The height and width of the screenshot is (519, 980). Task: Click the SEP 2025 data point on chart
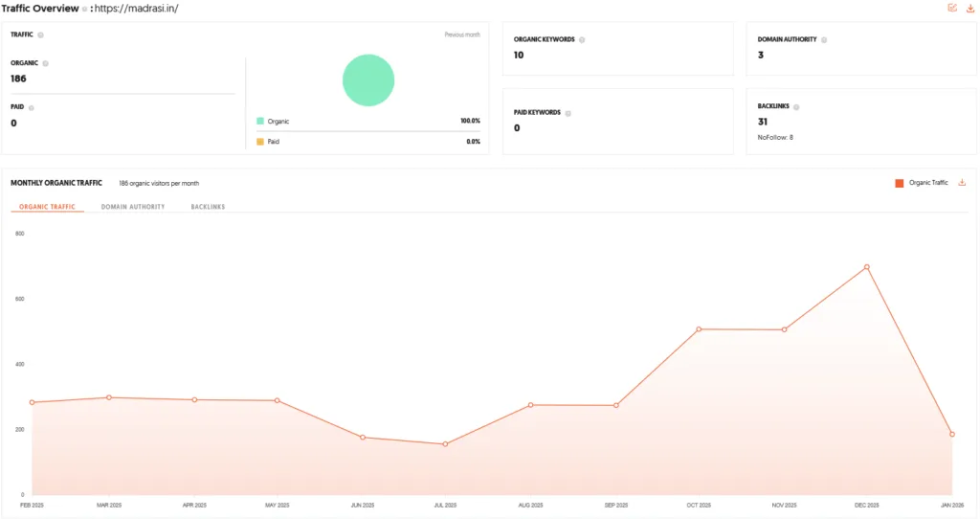point(616,406)
